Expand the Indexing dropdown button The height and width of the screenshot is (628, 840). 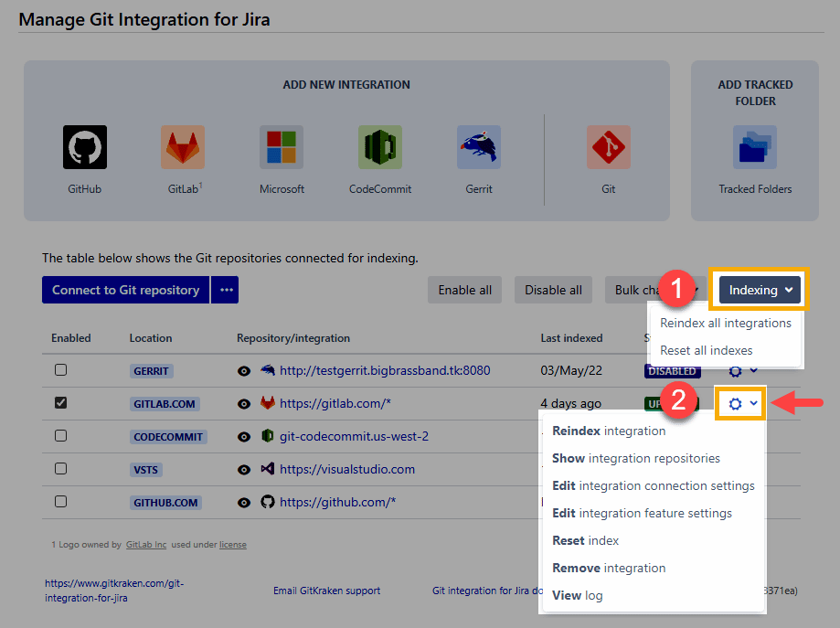[x=760, y=290]
